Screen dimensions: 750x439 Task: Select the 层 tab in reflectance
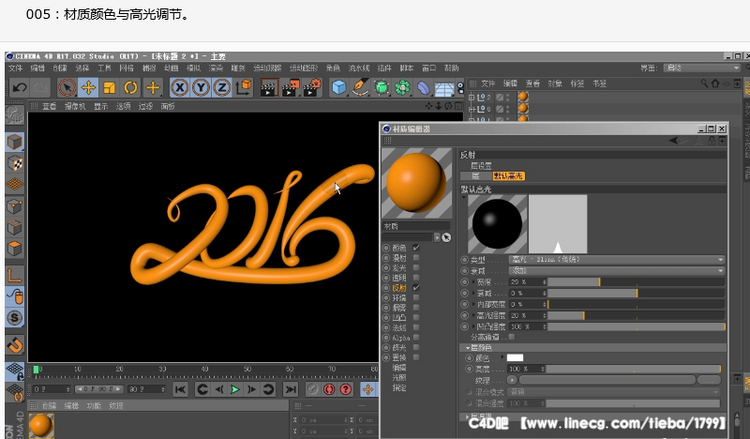[475, 176]
